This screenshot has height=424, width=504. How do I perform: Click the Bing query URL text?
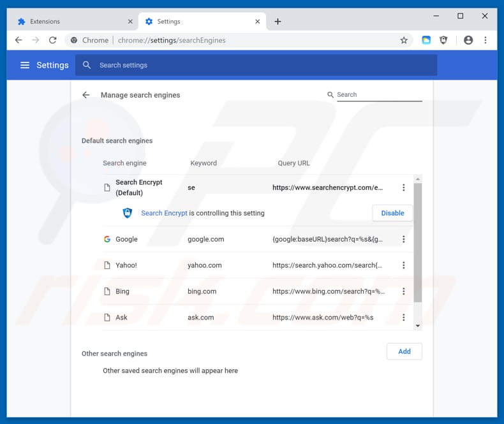(x=329, y=291)
